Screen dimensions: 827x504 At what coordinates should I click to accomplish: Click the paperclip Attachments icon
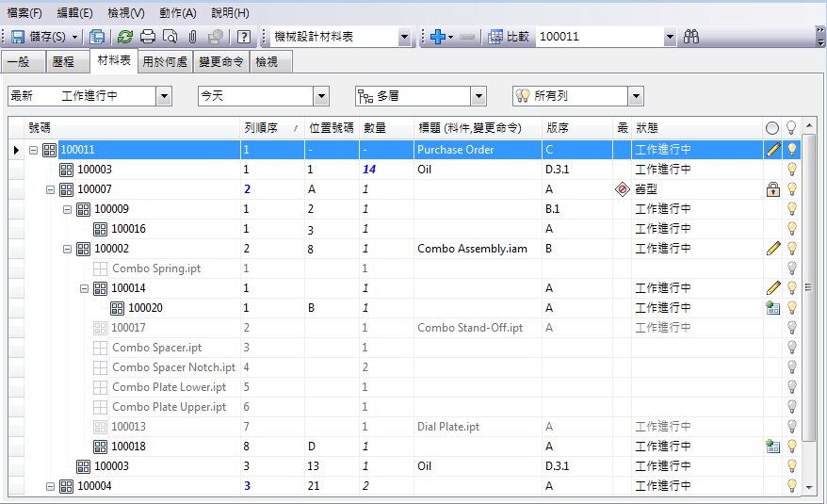pos(192,37)
